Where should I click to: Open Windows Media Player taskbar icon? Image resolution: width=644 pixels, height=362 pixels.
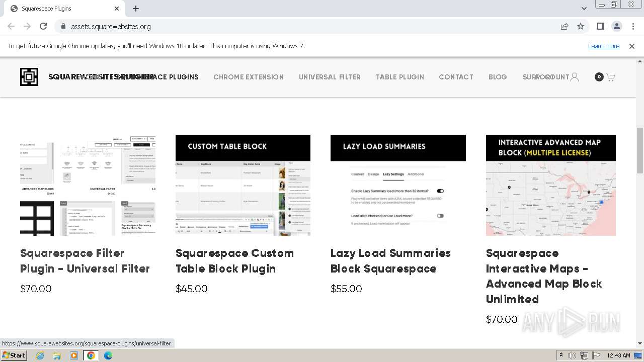coord(74,355)
